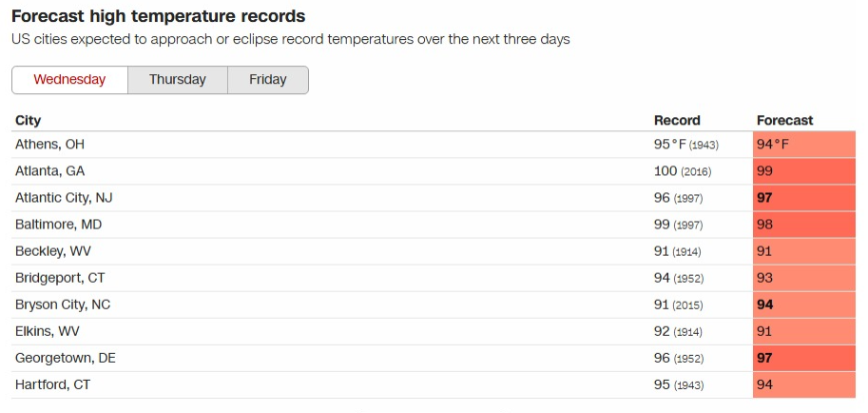Viewport: 868px width, 413px height.
Task: Open the Friday forecast tab
Action: coord(268,80)
